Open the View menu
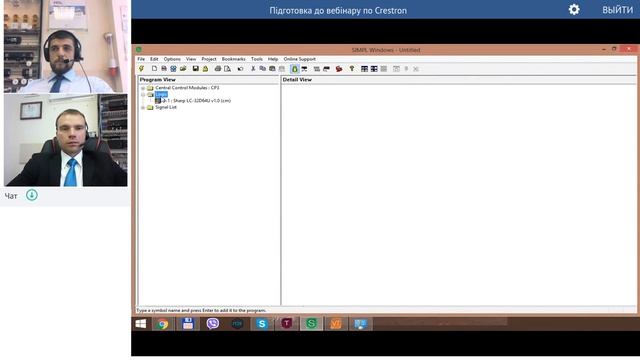 tap(191, 59)
